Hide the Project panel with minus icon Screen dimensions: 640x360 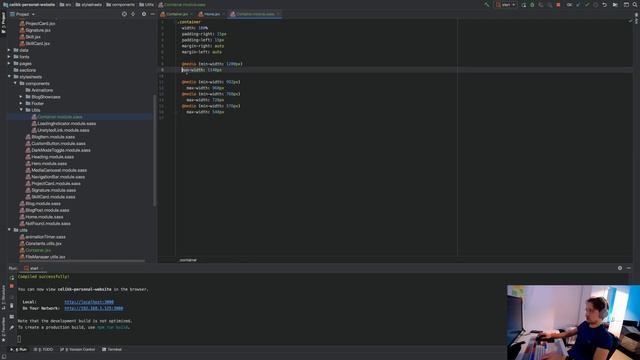(152, 14)
